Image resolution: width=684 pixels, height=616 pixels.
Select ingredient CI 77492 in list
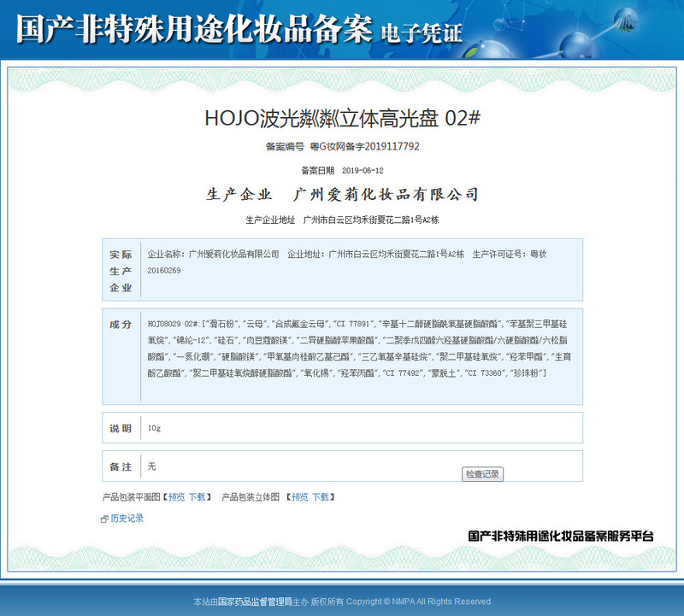click(x=403, y=373)
